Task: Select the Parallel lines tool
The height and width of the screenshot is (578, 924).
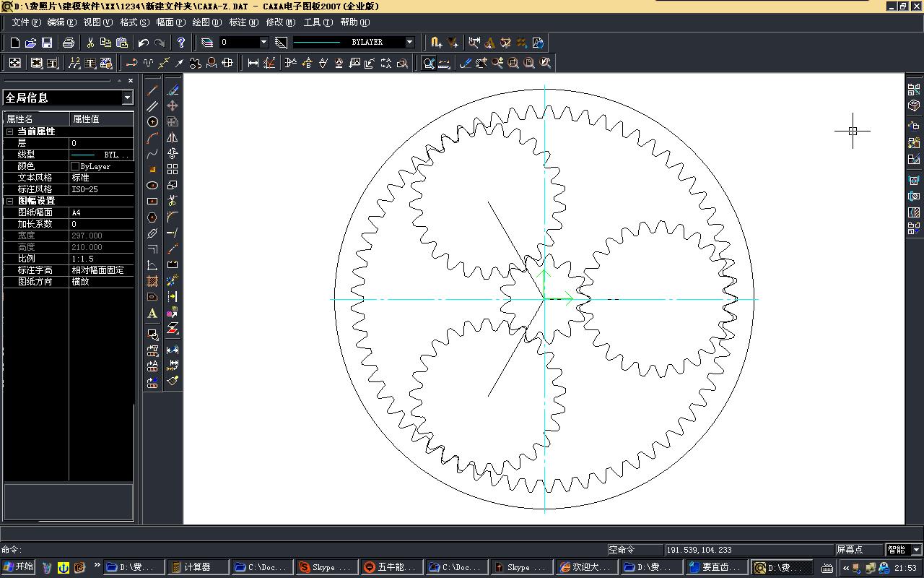Action: click(x=152, y=106)
